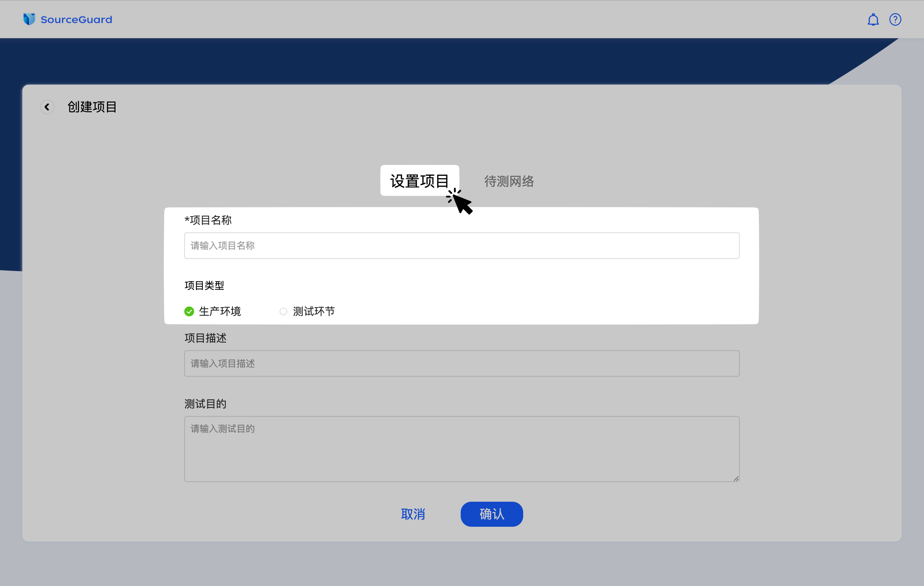Switch to the 设置项目 tab

pyautogui.click(x=420, y=180)
